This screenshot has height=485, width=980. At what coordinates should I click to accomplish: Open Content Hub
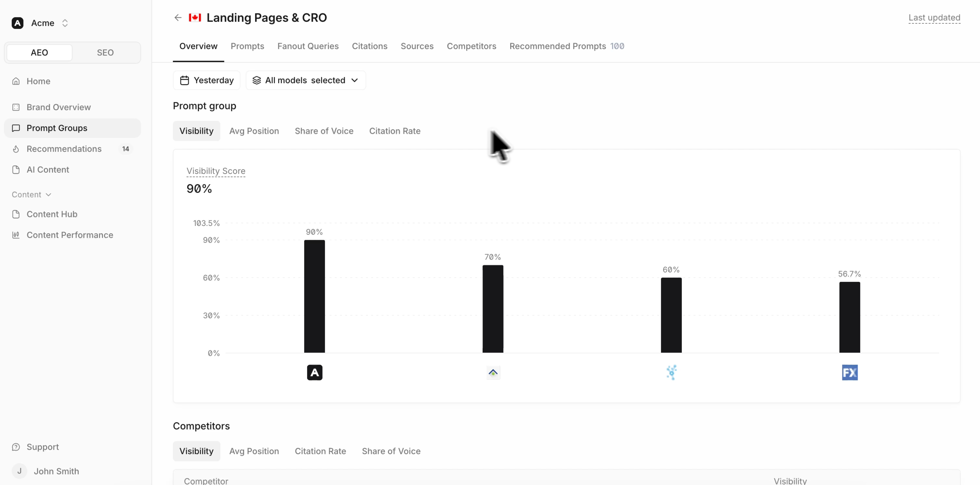(x=72, y=214)
